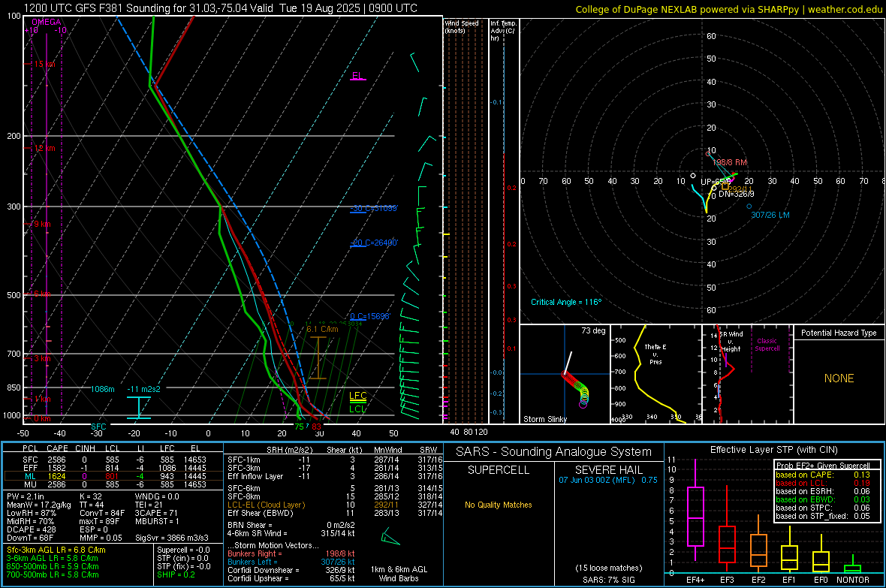Click the SR Wind v. Height inset label
The image size is (886, 588).
[x=731, y=342]
